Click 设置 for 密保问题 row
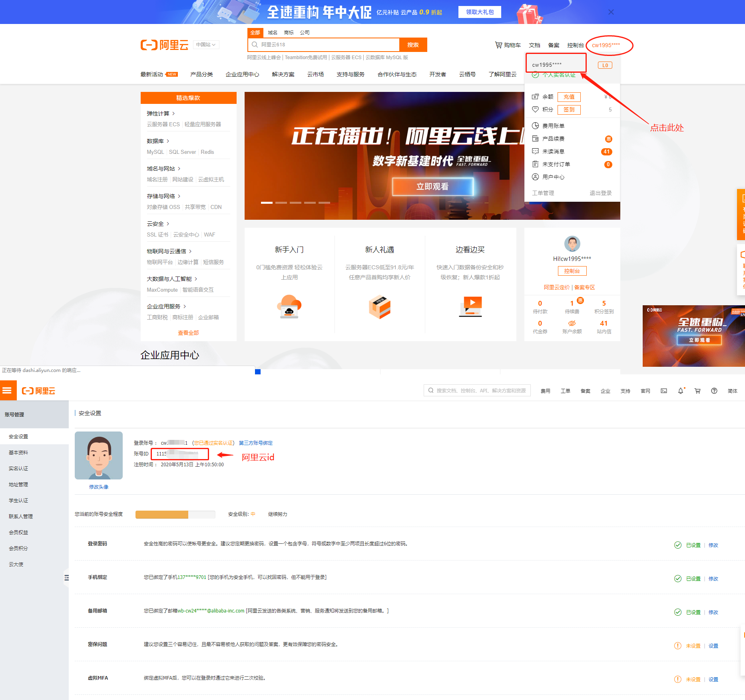This screenshot has width=745, height=700. point(713,646)
